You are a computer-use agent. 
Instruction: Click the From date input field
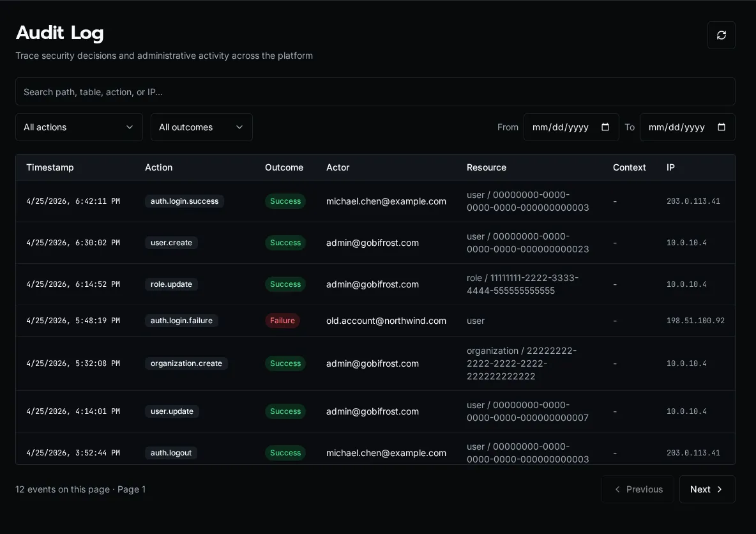pos(571,127)
